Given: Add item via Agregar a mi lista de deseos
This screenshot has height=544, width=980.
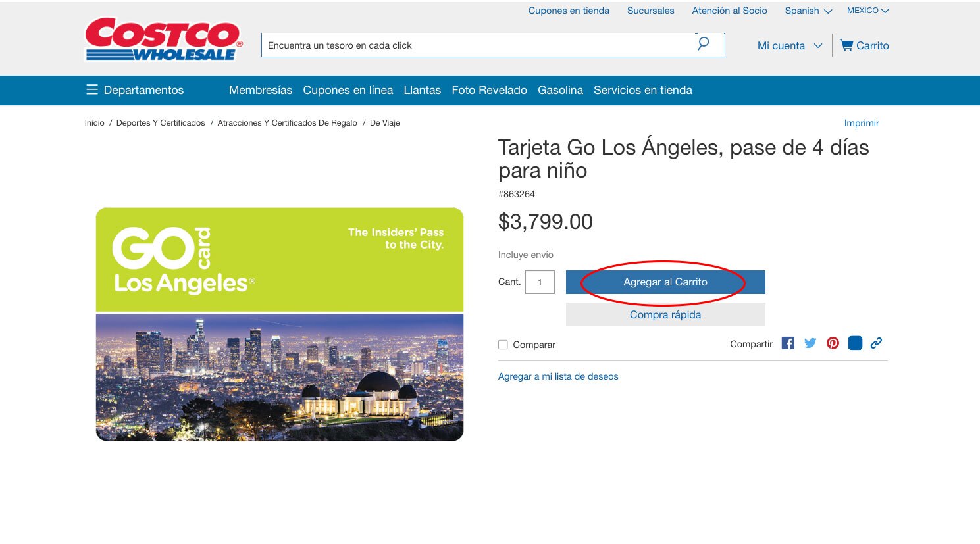Looking at the screenshot, I should click(558, 376).
